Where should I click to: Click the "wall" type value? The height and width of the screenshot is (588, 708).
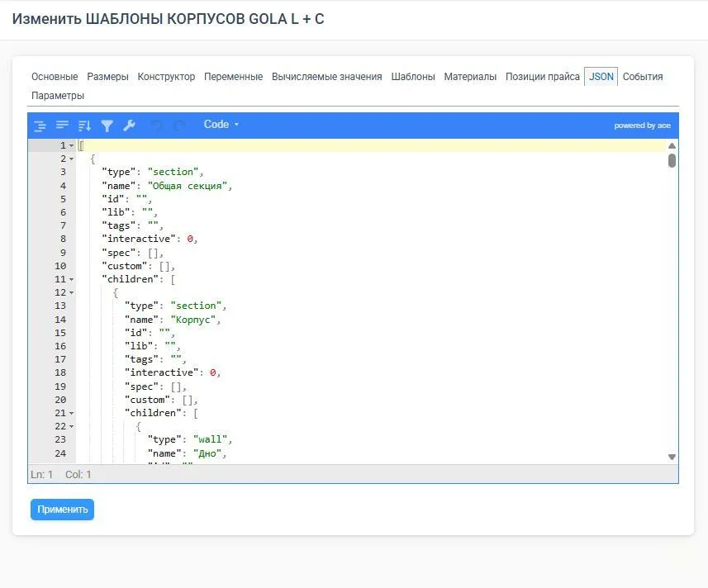pos(210,439)
